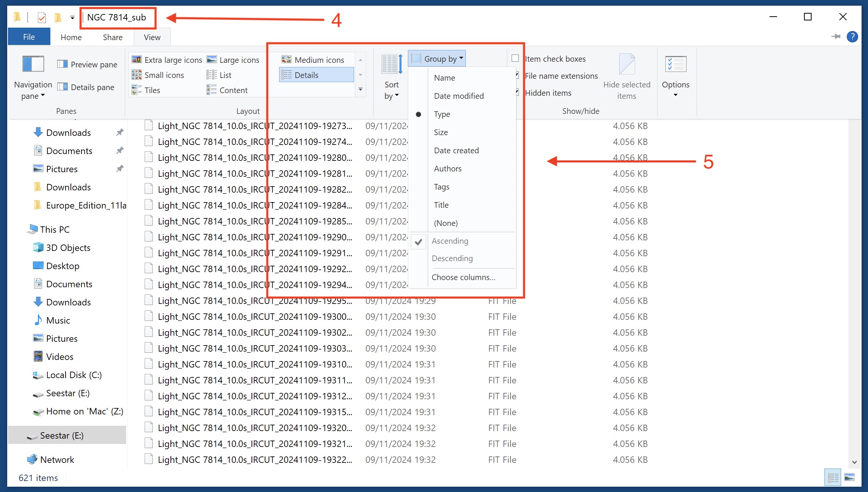
Task: Toggle the Hidden items checkbox
Action: (517, 92)
